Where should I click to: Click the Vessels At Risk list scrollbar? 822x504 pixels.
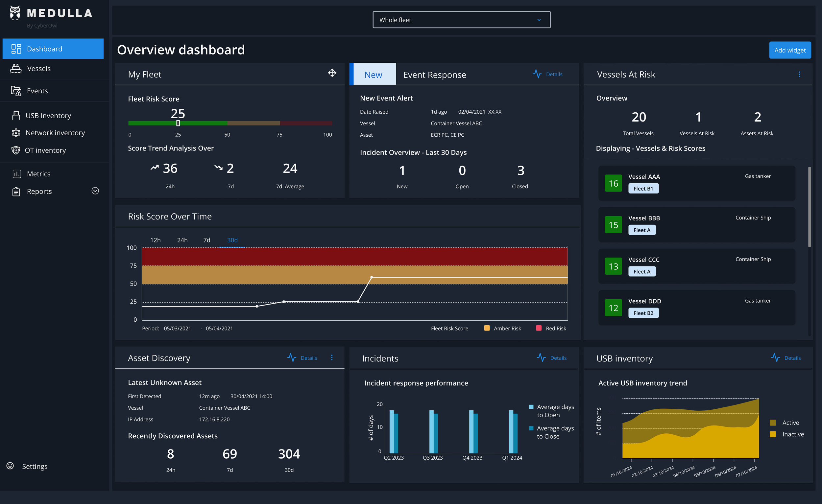[x=809, y=207]
